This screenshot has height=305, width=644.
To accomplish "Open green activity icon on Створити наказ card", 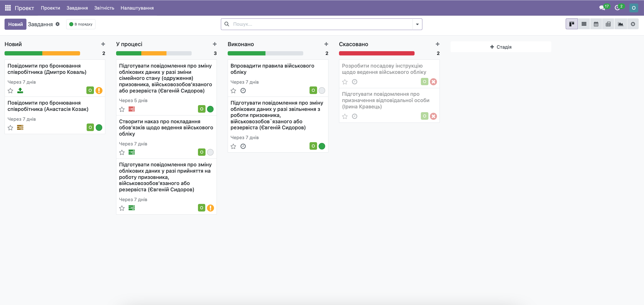I will point(131,152).
